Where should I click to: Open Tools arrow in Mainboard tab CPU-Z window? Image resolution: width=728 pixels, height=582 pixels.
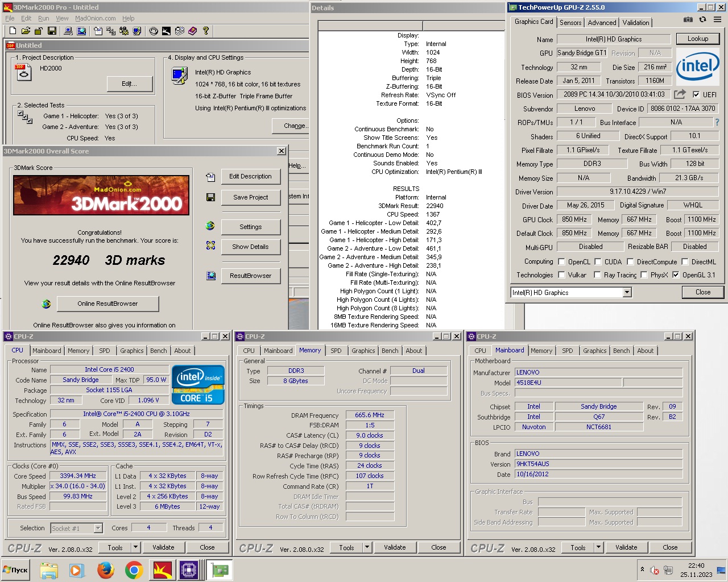[x=598, y=547]
